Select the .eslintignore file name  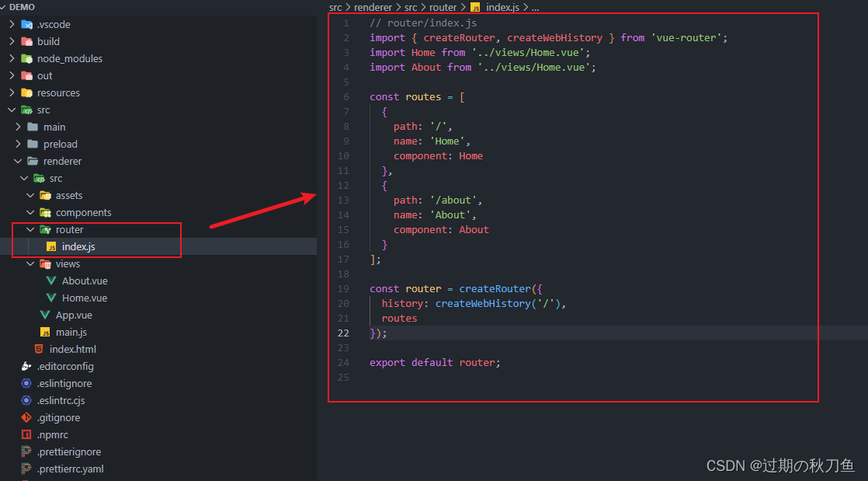click(64, 383)
